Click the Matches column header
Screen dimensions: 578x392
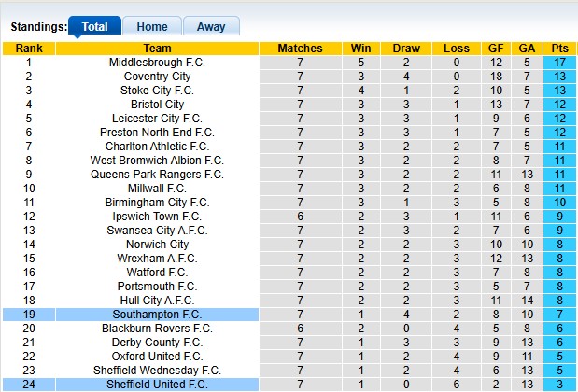pos(300,49)
